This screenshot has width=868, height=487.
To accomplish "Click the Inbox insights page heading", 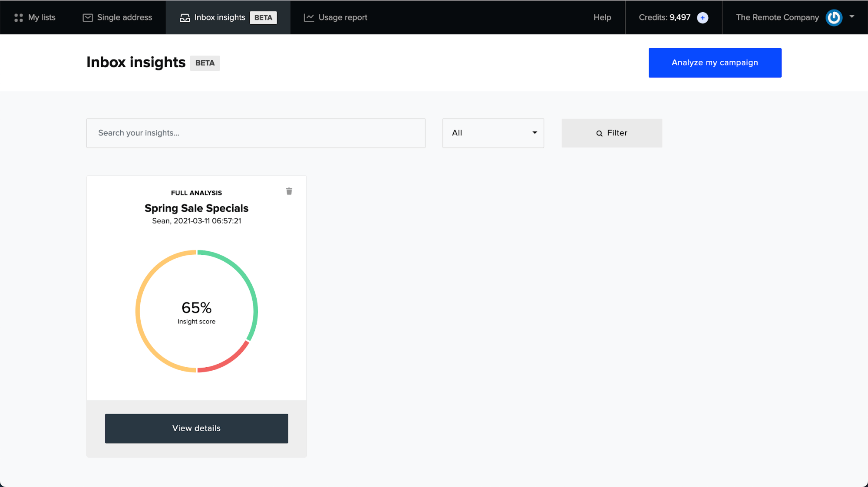I will click(136, 62).
